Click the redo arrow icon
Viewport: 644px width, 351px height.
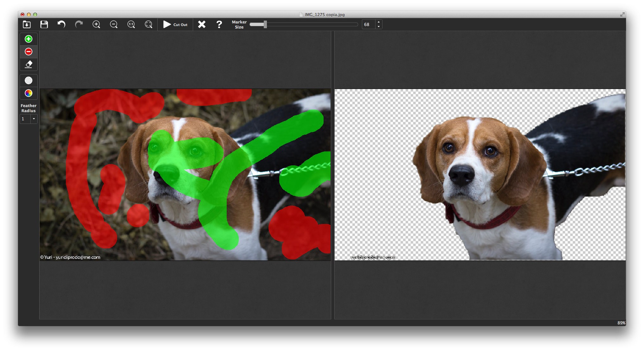coord(79,24)
